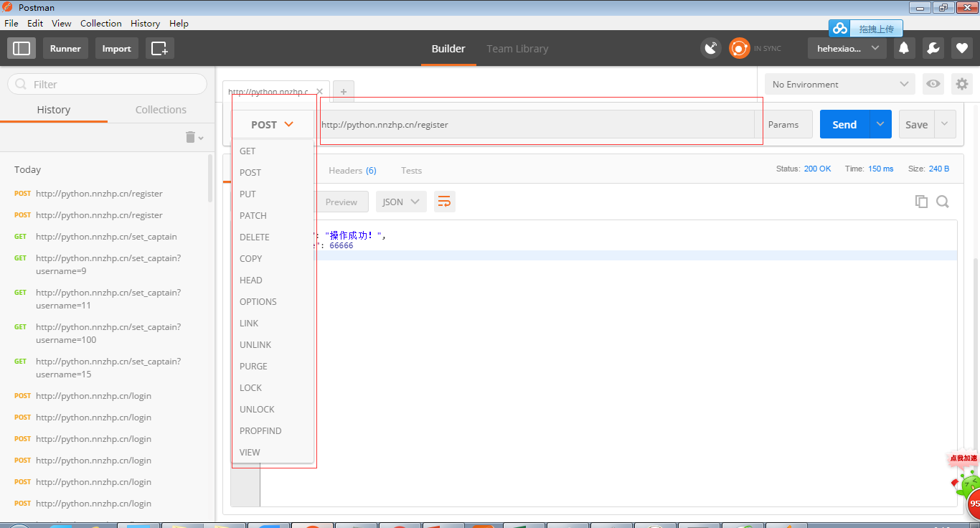Open settings wrench icon
Screen dimensions: 980x528
click(933, 49)
